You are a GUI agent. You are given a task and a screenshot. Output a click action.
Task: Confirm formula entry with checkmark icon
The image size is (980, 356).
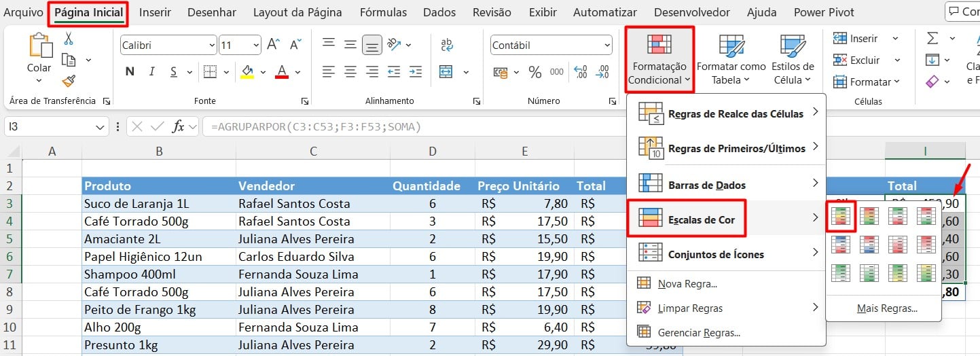(x=157, y=126)
